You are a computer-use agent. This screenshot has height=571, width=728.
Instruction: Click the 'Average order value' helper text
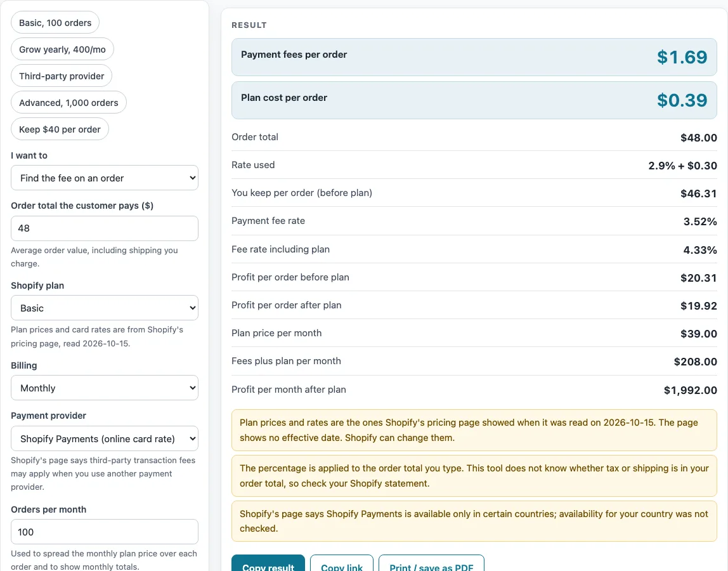tap(94, 257)
